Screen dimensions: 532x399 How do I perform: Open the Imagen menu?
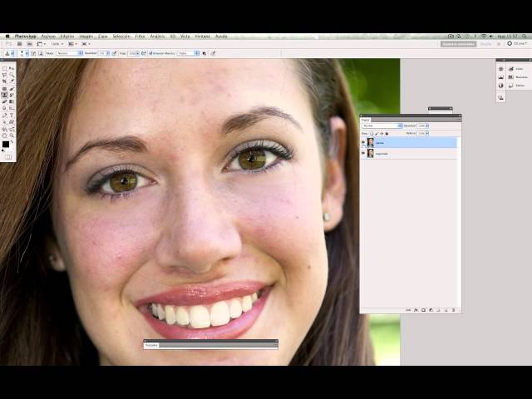pyautogui.click(x=86, y=37)
